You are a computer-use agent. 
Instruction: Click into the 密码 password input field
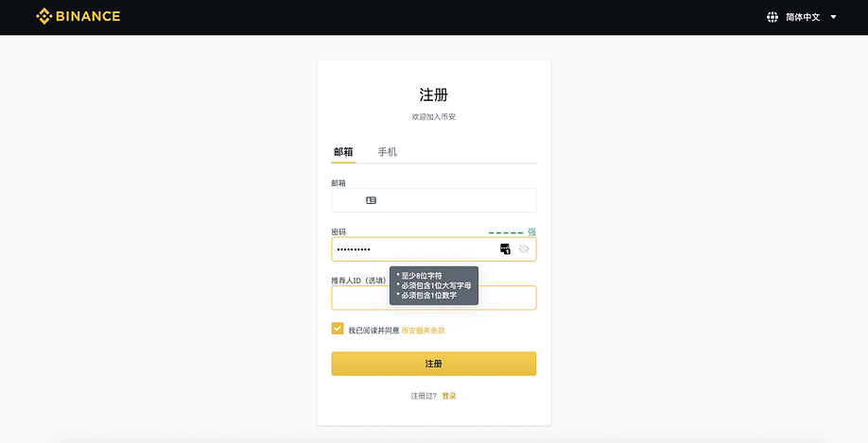[416, 248]
